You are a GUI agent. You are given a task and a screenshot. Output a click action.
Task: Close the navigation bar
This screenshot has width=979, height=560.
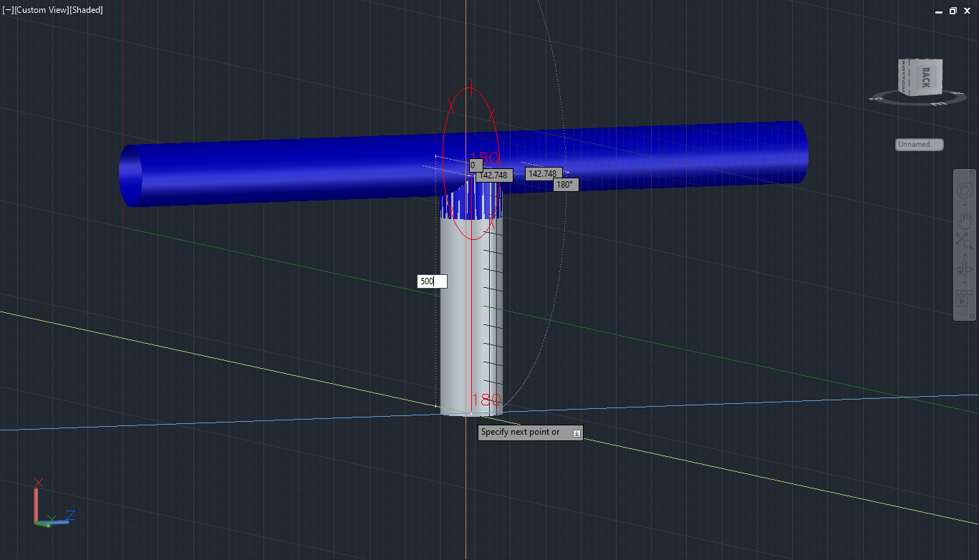[x=972, y=173]
